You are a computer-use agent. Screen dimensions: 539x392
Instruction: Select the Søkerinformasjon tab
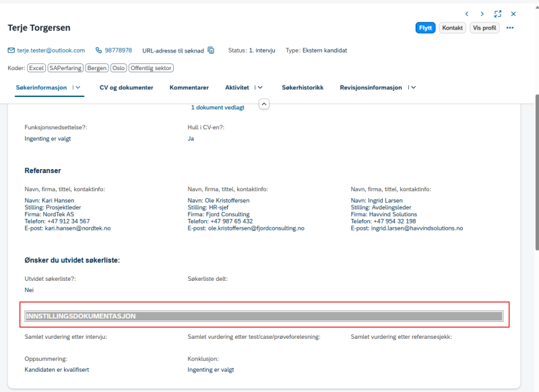point(41,88)
